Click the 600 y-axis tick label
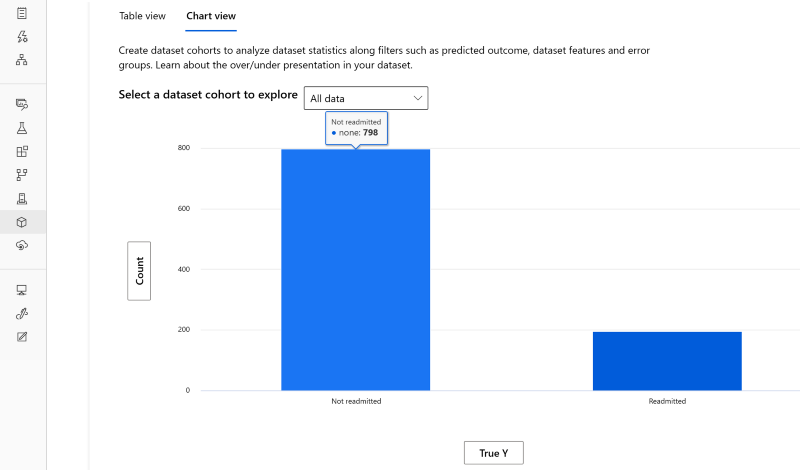This screenshot has height=470, width=800. pos(184,208)
